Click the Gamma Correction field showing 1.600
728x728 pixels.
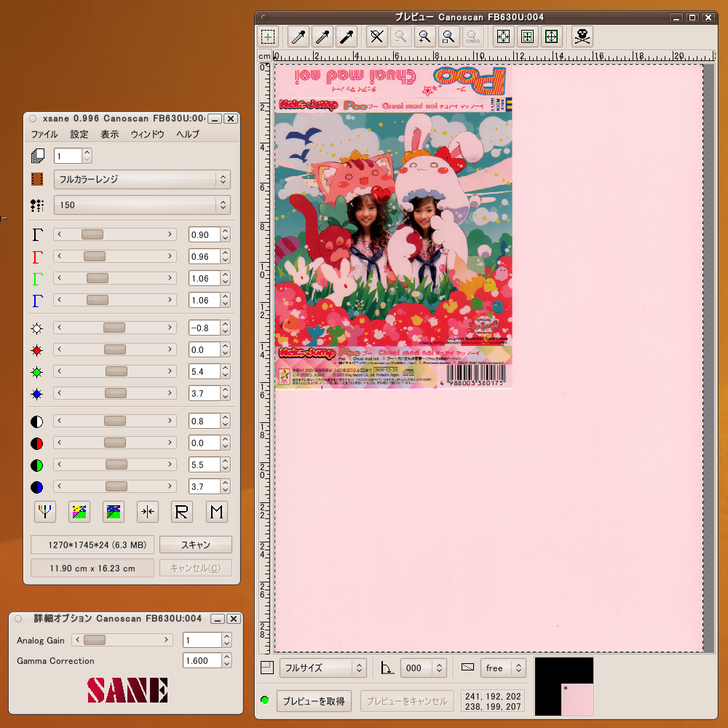202,661
